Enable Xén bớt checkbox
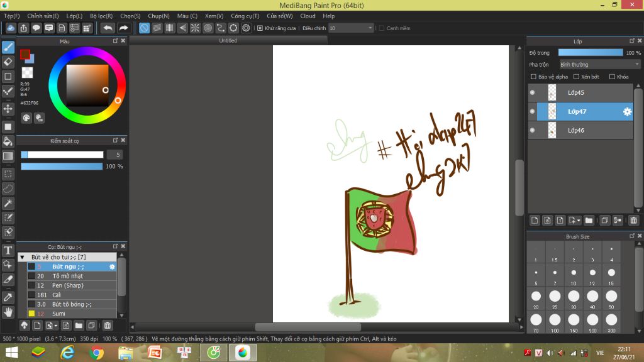644x362 pixels. (576, 77)
